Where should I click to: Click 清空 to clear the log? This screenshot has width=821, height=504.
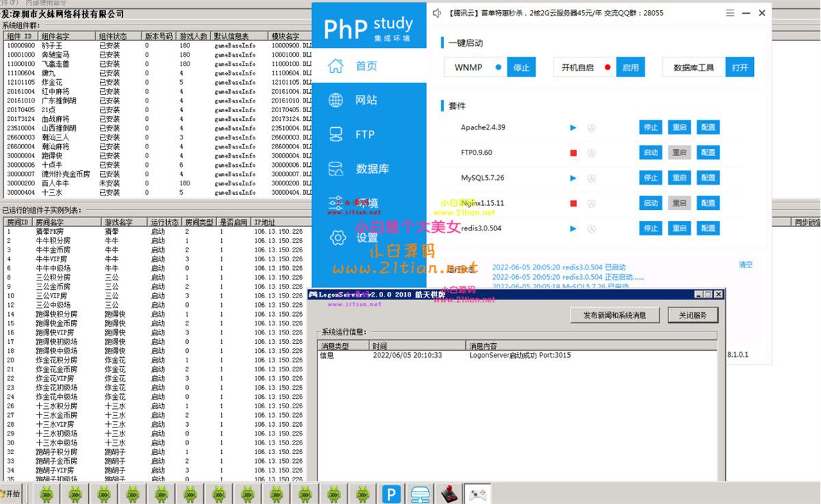pyautogui.click(x=745, y=265)
